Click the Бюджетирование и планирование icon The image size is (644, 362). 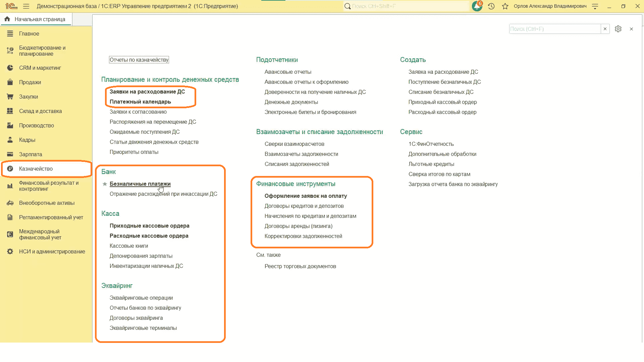coord(10,51)
